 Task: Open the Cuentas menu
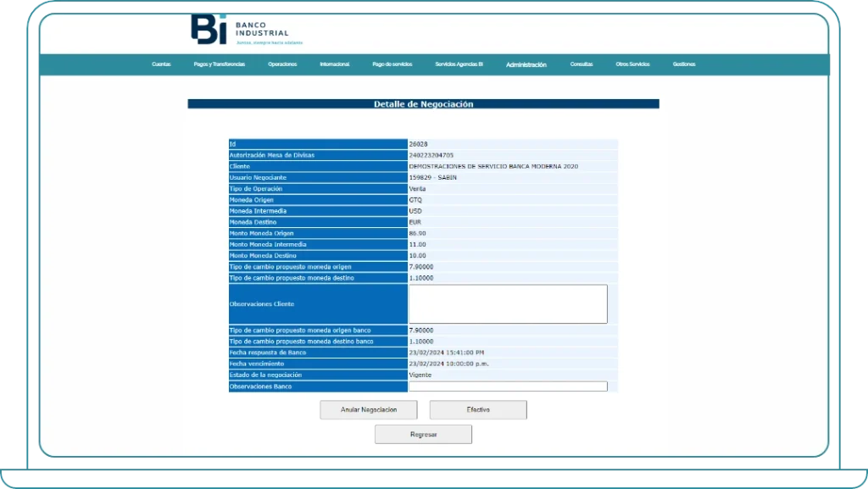[x=161, y=64]
